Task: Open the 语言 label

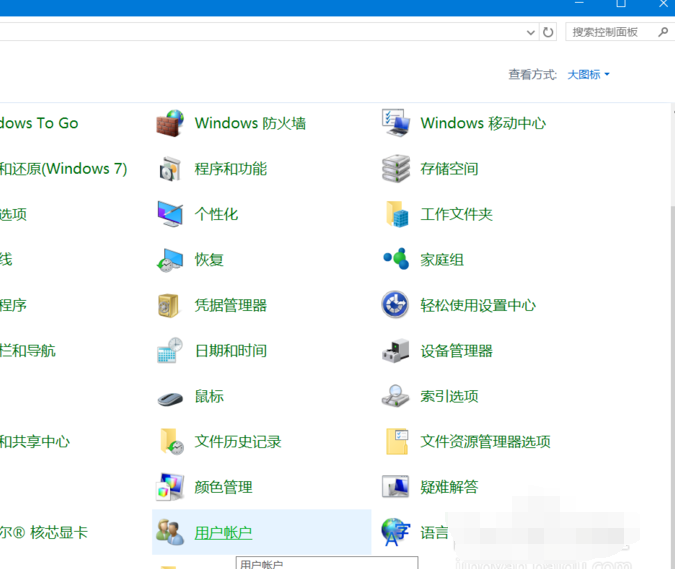Action: 434,533
